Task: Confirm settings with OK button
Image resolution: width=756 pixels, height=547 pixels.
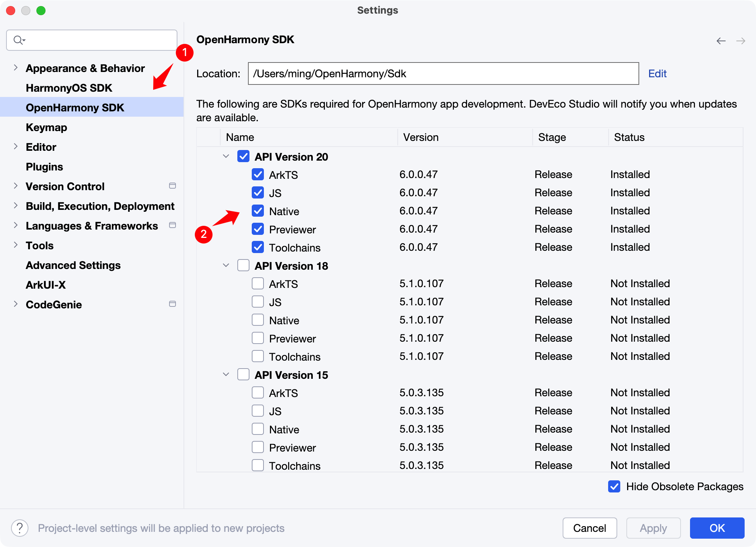Action: 717,528
